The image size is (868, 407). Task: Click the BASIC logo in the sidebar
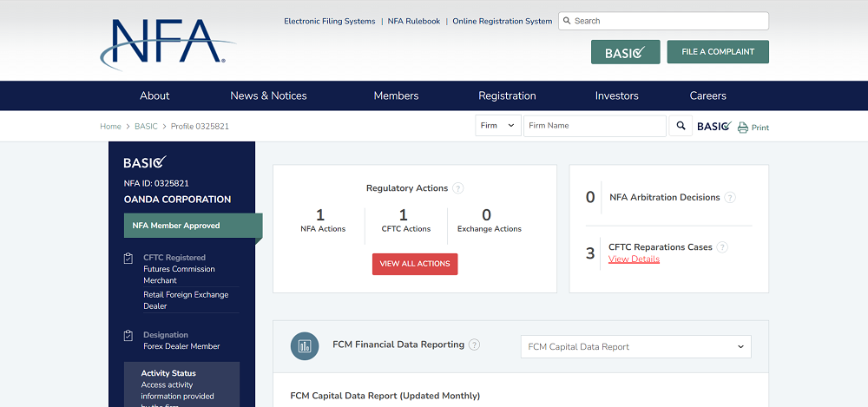(145, 162)
